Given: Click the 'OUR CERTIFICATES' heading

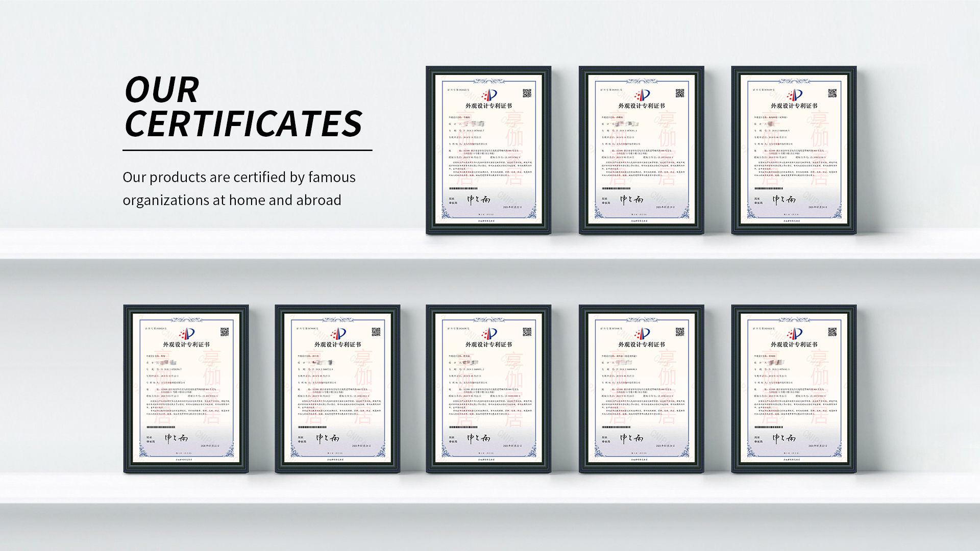Looking at the screenshot, I should coord(243,107).
